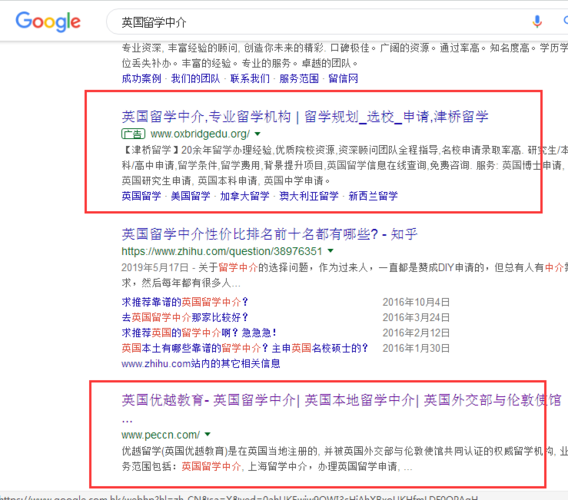Open the 美国留学 sitelink
Viewport: 568px width, 500px height.
(191, 196)
